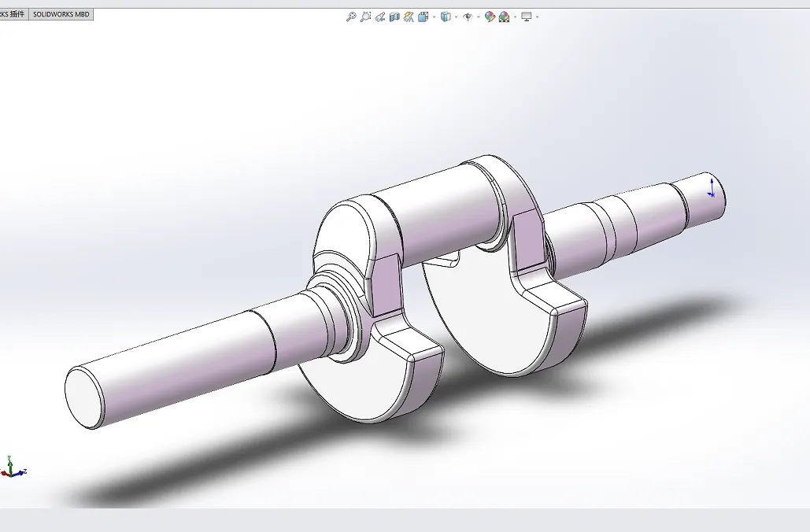This screenshot has width=810, height=532.
Task: Click the Apply Scene icon
Action: (504, 17)
